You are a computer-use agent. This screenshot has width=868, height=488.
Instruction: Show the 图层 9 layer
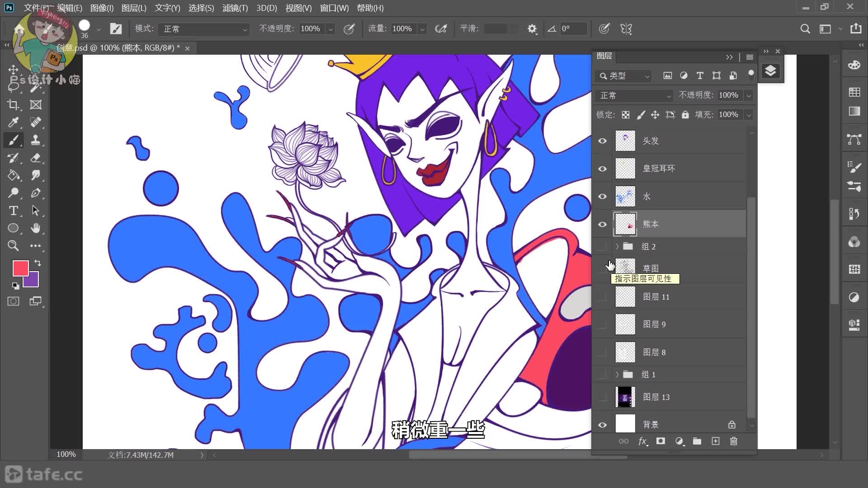tap(602, 324)
